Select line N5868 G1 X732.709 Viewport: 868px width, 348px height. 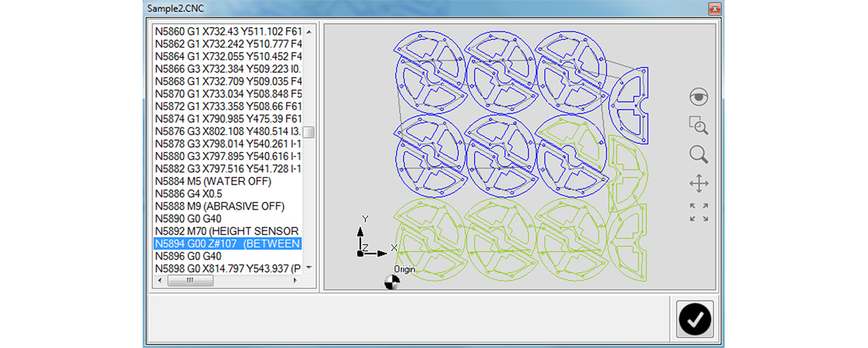pos(228,81)
